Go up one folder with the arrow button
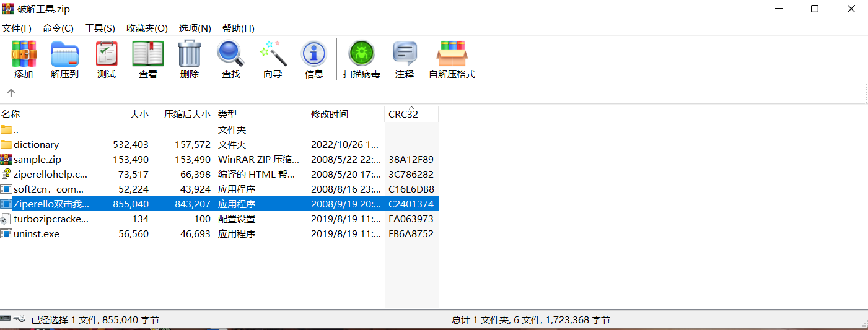868x330 pixels. [11, 93]
